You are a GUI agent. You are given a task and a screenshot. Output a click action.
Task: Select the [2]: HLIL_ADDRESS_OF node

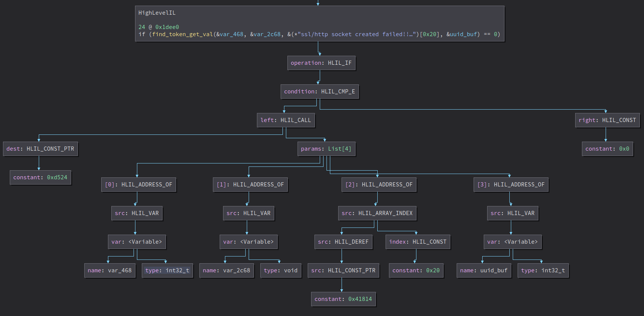pyautogui.click(x=379, y=185)
